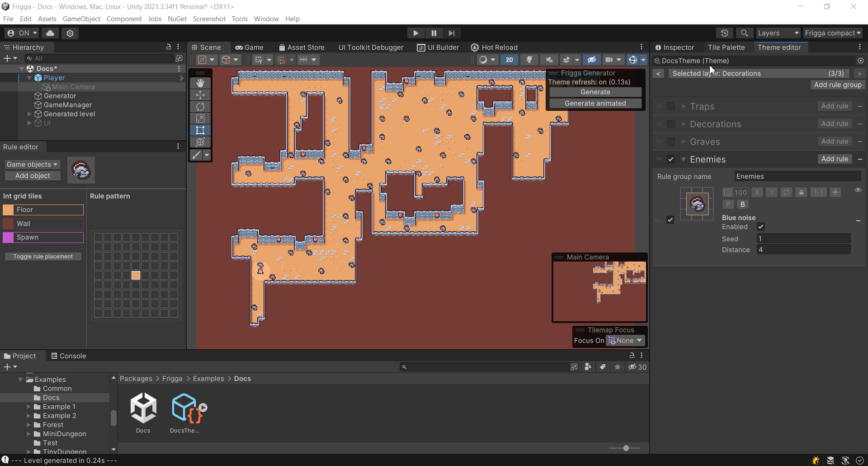
Task: Click the rule X mirror button
Action: (757, 192)
